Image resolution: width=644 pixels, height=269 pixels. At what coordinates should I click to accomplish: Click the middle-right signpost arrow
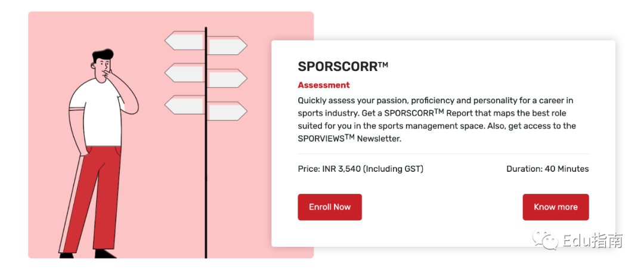pos(227,78)
